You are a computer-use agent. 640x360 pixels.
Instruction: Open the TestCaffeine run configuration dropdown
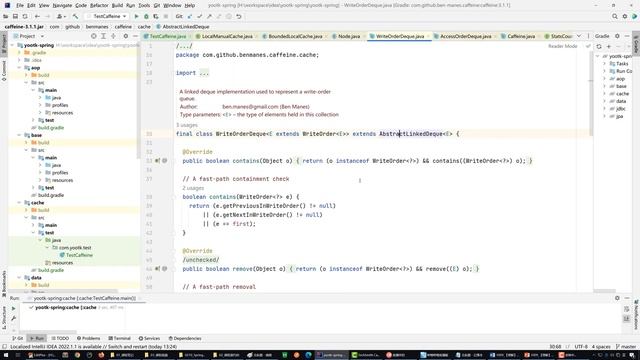click(107, 16)
